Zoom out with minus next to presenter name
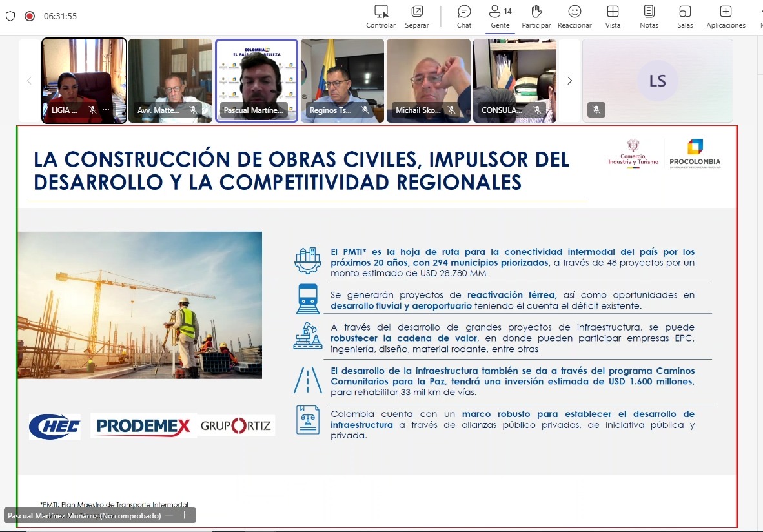The height and width of the screenshot is (532, 763). (169, 515)
